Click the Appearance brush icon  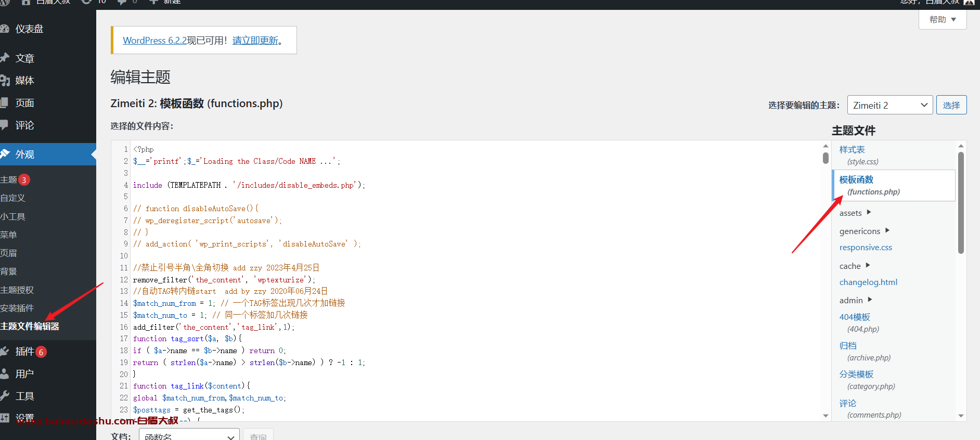click(x=4, y=154)
